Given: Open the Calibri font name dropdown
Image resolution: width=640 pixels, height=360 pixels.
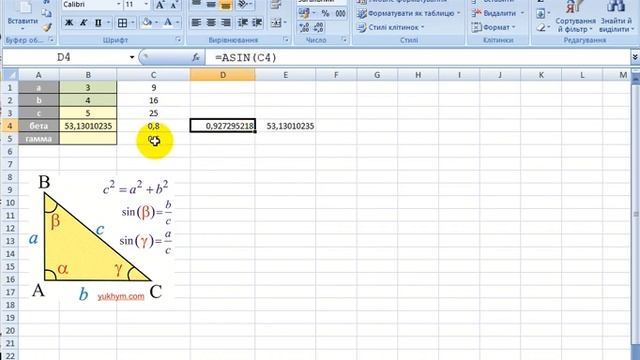Looking at the screenshot, I should 118,5.
